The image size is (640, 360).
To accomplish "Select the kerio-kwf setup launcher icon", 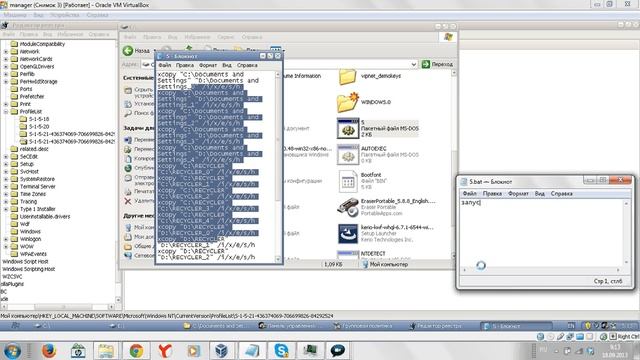I will (x=348, y=233).
